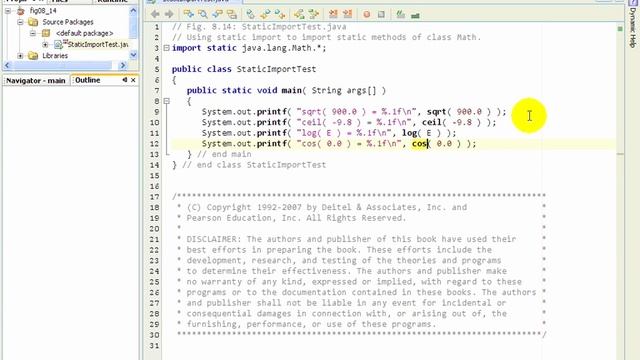Viewport: 640px width, 360px height.
Task: Click the '// end class StaticImportTest' comment
Action: [254, 164]
